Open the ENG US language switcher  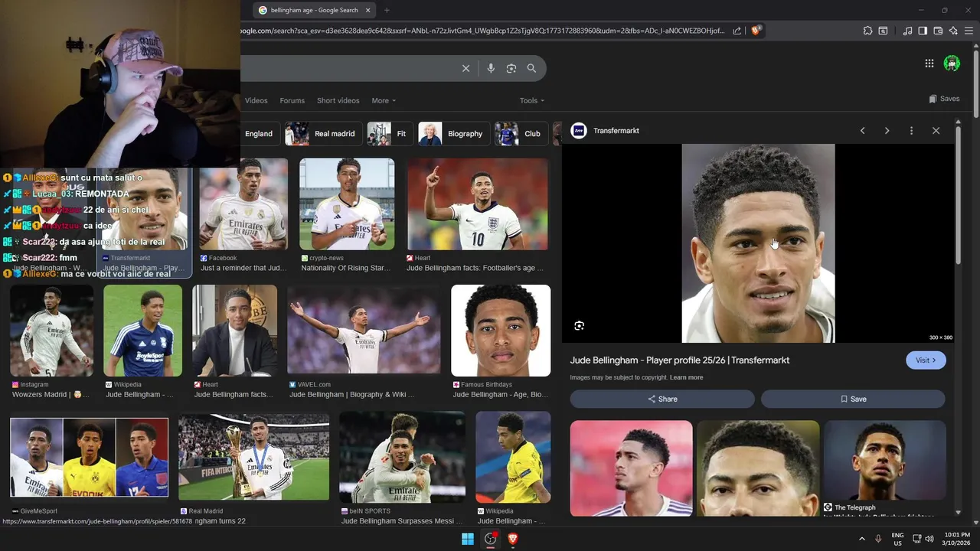tap(897, 539)
